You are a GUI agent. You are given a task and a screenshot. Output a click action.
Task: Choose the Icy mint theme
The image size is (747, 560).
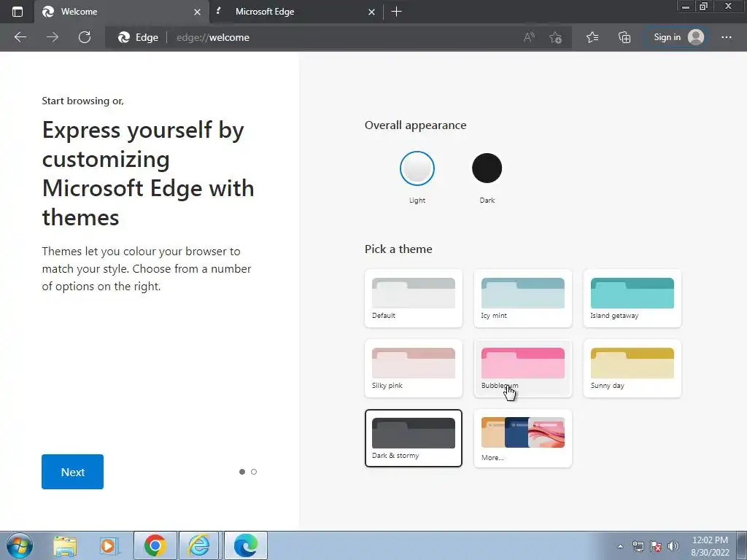tap(523, 298)
